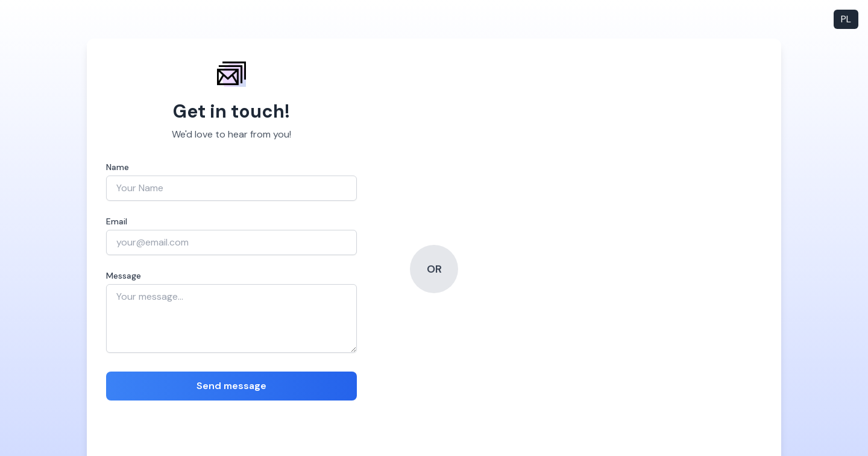
Task: Click the word Send on the blue button
Action: pyautogui.click(x=209, y=386)
